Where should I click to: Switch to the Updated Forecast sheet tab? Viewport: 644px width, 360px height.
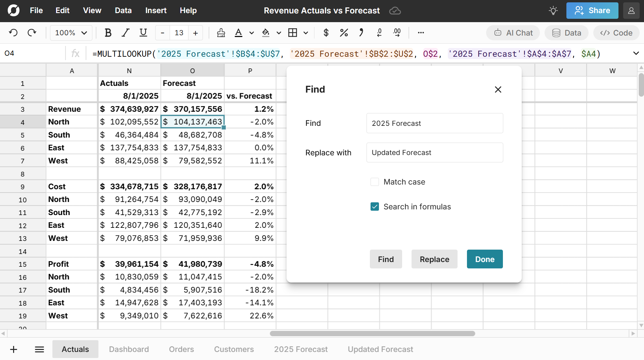click(x=380, y=349)
